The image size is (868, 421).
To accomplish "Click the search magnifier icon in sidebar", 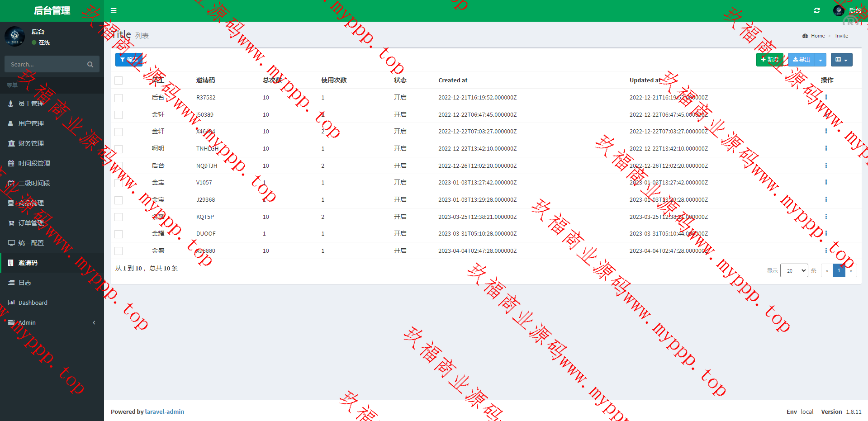I will coord(90,65).
